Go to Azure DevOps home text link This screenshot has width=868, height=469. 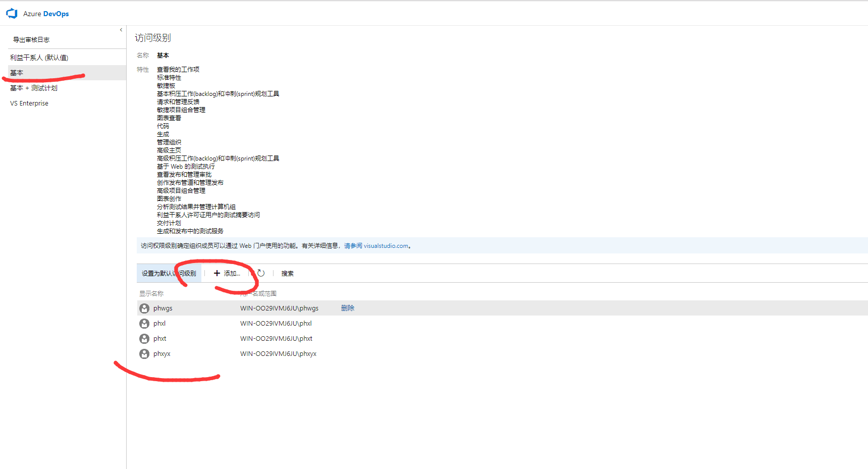tap(46, 14)
